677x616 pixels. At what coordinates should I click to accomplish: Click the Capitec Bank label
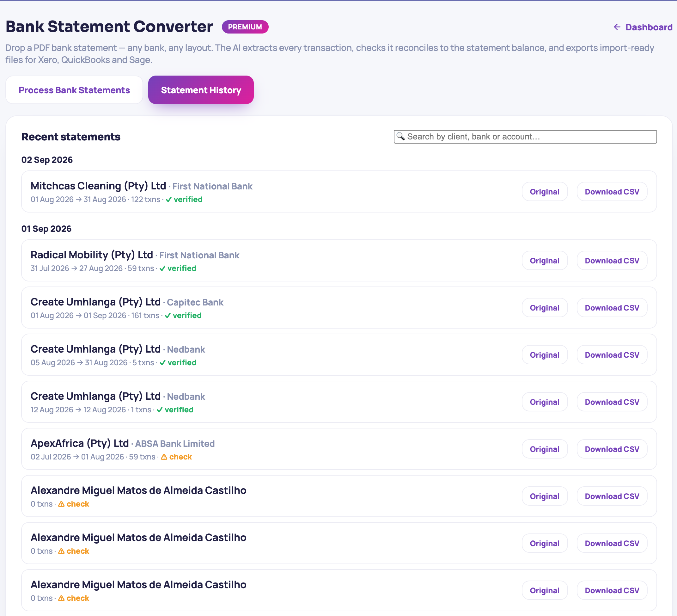(195, 302)
